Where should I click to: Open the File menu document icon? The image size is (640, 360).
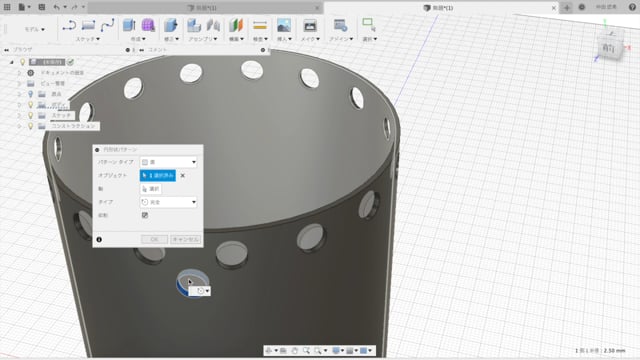coord(22,7)
